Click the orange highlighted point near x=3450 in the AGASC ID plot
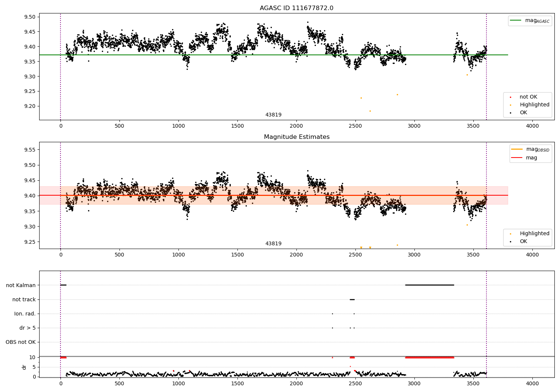Viewport: 560px width, 392px height. click(x=467, y=75)
